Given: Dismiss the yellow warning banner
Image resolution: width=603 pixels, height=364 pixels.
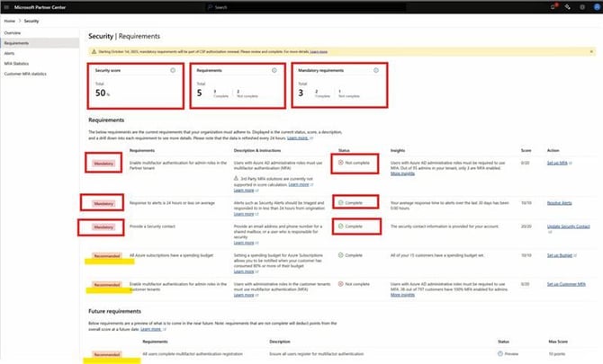Looking at the screenshot, I should point(593,53).
